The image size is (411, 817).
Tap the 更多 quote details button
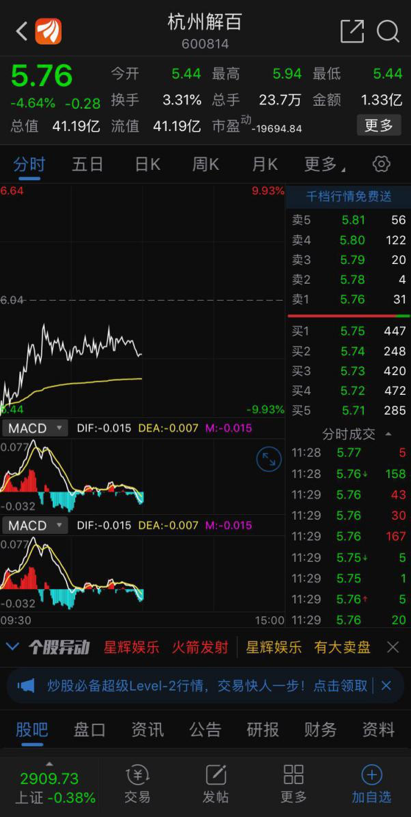point(379,126)
